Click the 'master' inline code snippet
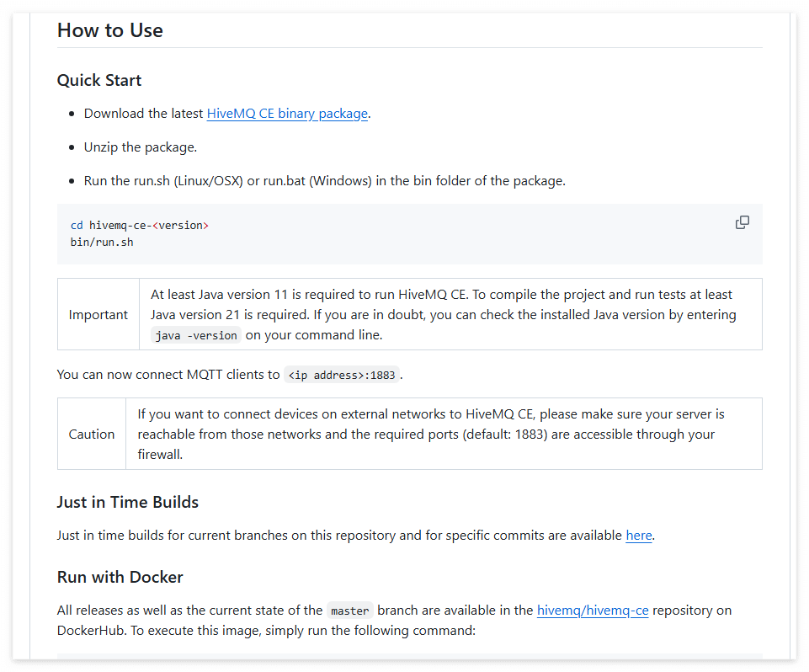Screen dimensions: 809x672 (x=350, y=611)
